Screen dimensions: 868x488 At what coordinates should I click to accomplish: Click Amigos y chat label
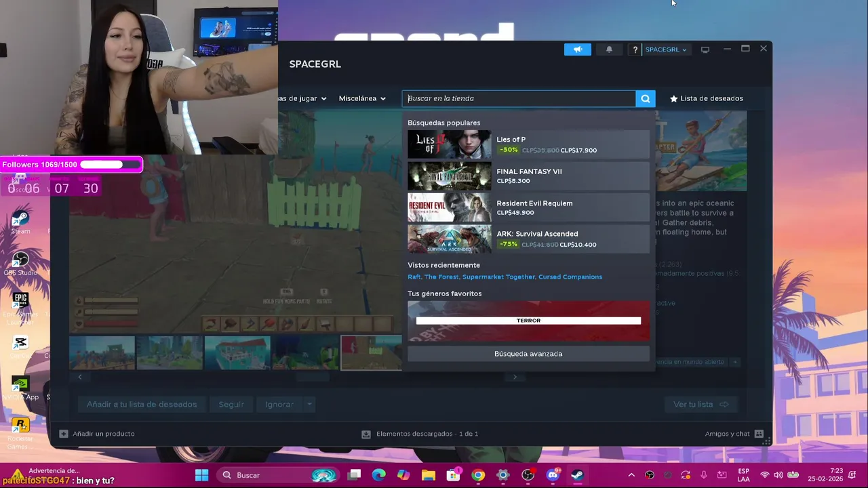727,434
